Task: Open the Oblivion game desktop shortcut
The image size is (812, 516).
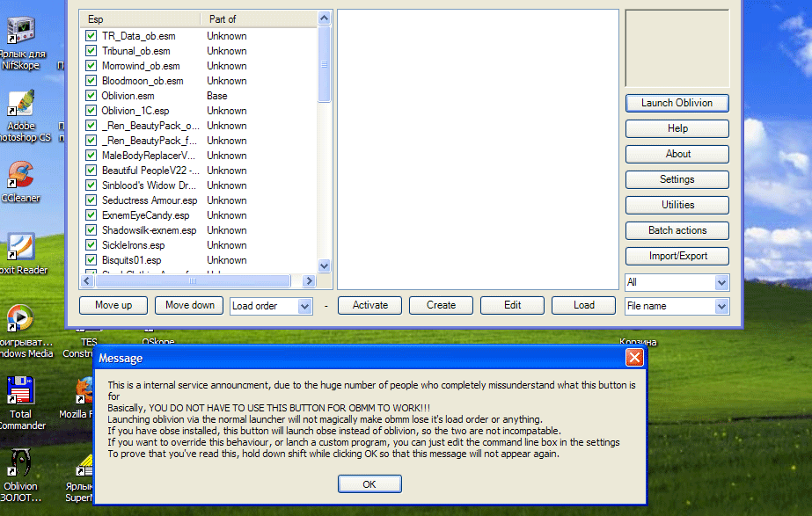Action: click(x=21, y=462)
